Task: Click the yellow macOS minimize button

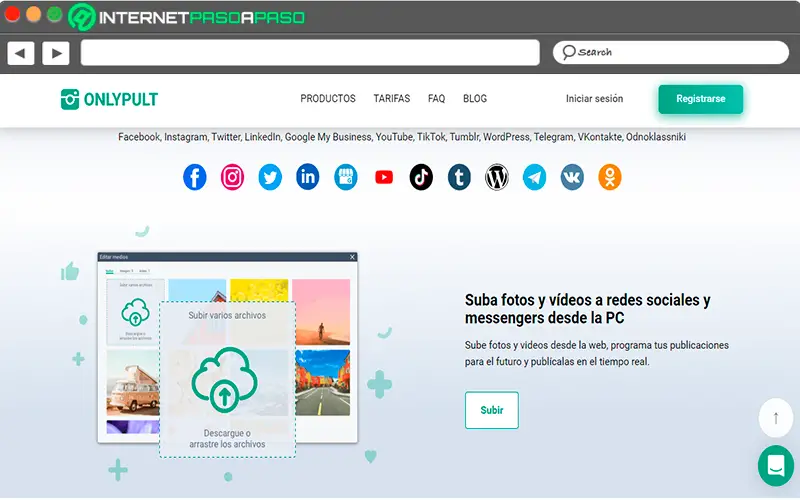Action: click(34, 14)
